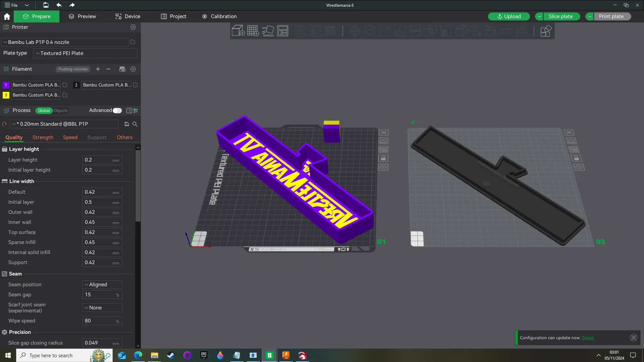
Task: Toggle the lock on plate 02
Action: coord(576,158)
